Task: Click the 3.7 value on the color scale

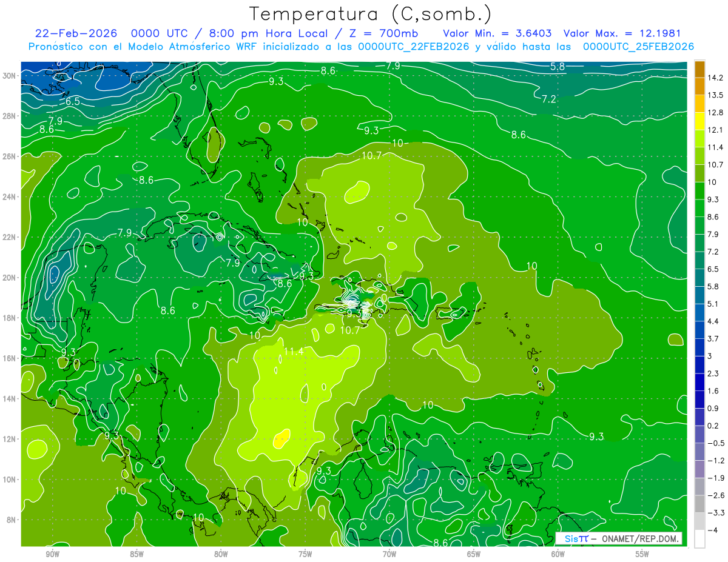Action: coord(713,338)
